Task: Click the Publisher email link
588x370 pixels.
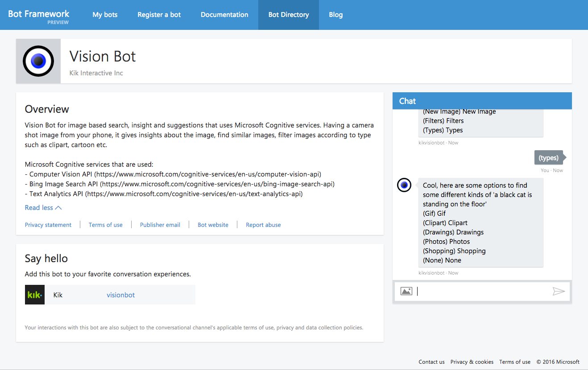Action: (160, 225)
